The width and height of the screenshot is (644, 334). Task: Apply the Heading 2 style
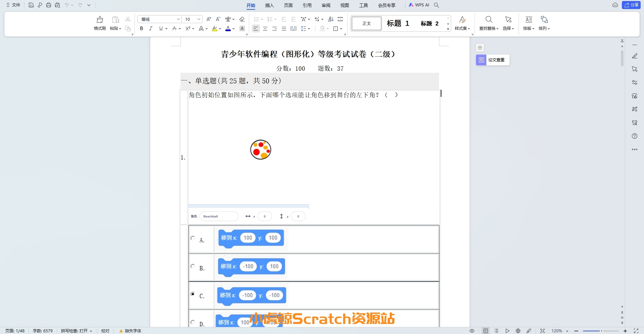click(430, 23)
